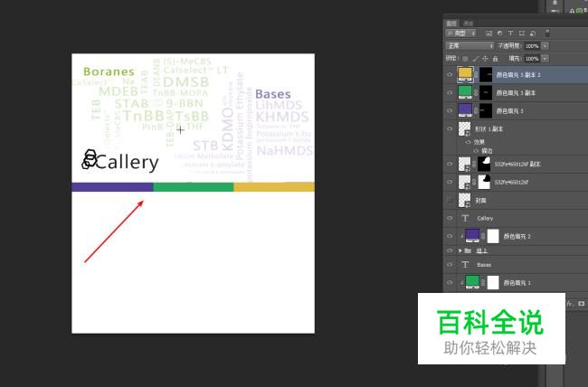Click the add layer mask button
The height and width of the screenshot is (387, 588).
[582, 304]
